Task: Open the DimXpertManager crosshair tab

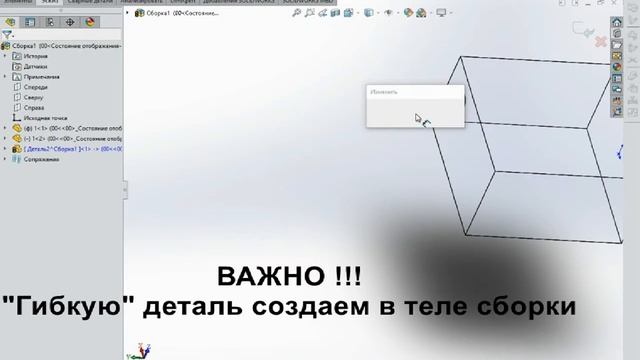Action: click(x=70, y=22)
